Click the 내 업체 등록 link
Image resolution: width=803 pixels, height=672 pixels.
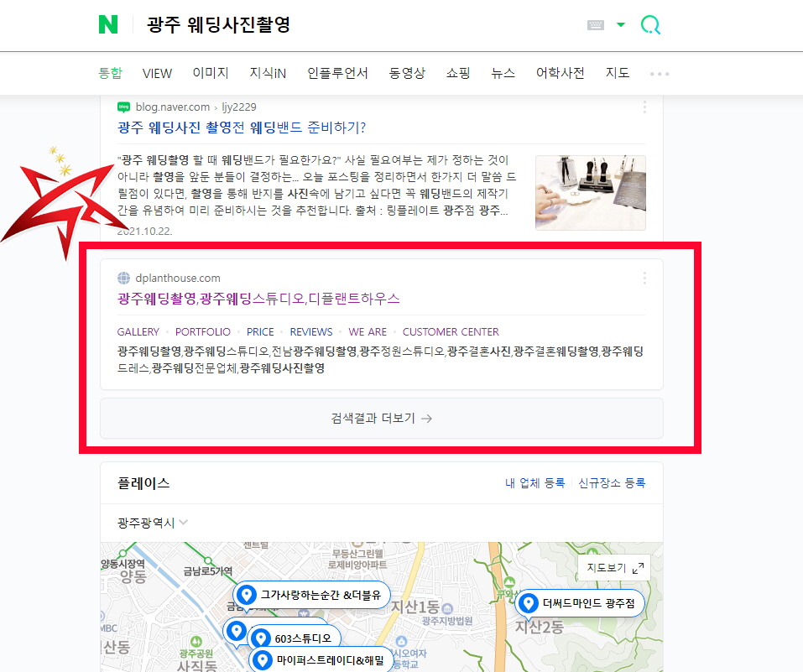tap(534, 483)
